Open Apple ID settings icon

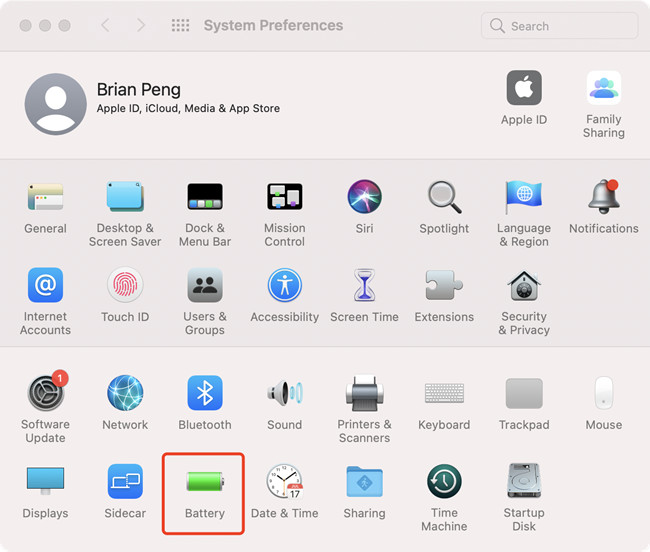click(x=524, y=87)
